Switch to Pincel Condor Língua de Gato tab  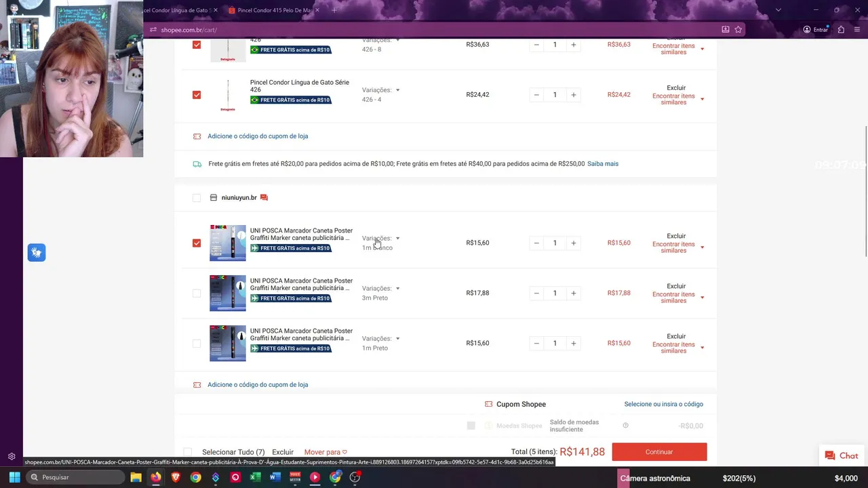(x=180, y=10)
